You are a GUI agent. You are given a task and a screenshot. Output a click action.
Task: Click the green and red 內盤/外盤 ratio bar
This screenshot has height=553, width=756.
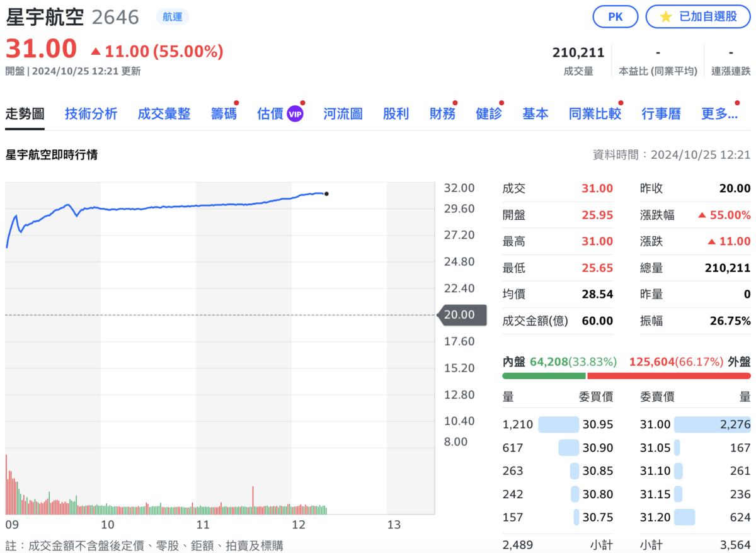627,376
